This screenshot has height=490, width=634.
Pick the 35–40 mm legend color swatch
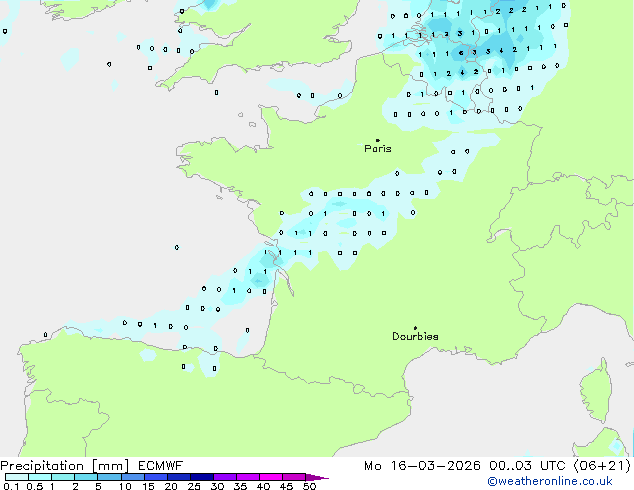point(248,477)
